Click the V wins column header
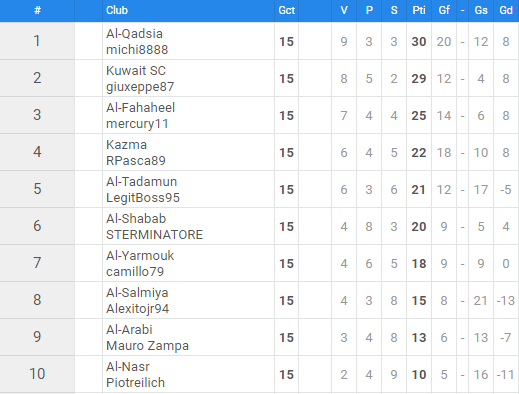519x394 pixels. coord(344,10)
